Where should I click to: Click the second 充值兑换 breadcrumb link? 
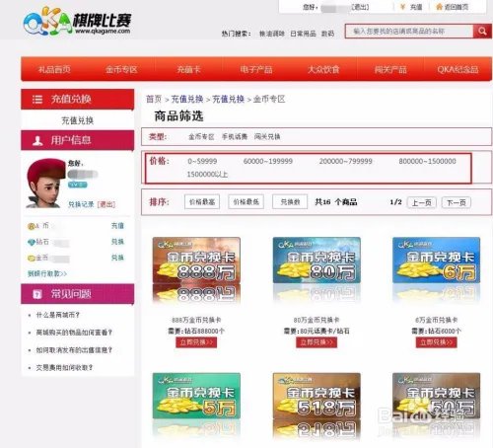(229, 99)
